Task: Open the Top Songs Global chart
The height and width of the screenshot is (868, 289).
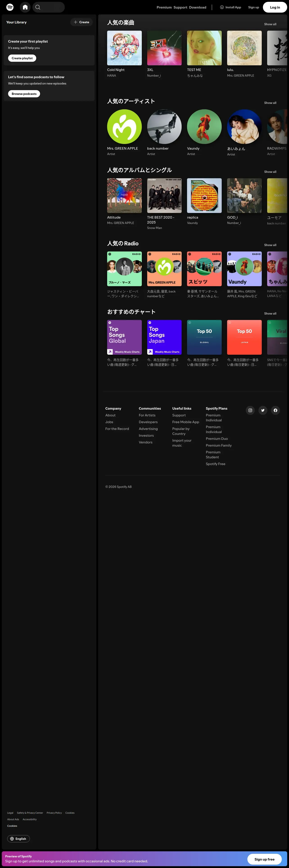Action: (124, 337)
